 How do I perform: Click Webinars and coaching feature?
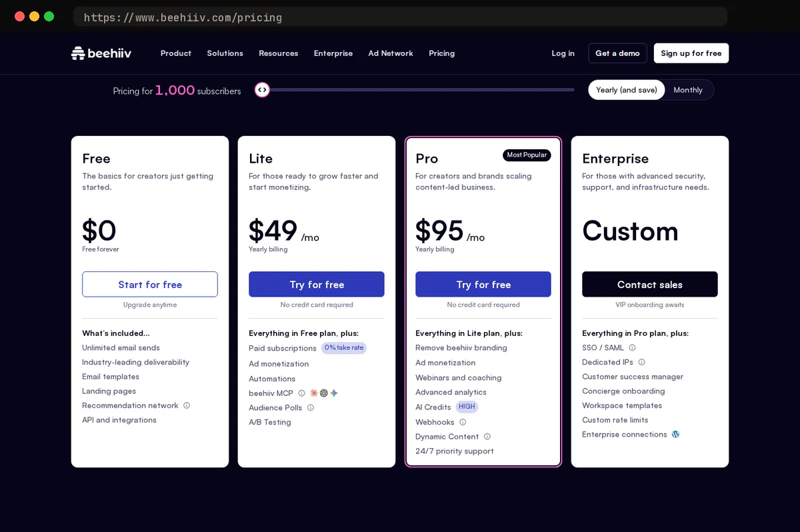point(459,377)
